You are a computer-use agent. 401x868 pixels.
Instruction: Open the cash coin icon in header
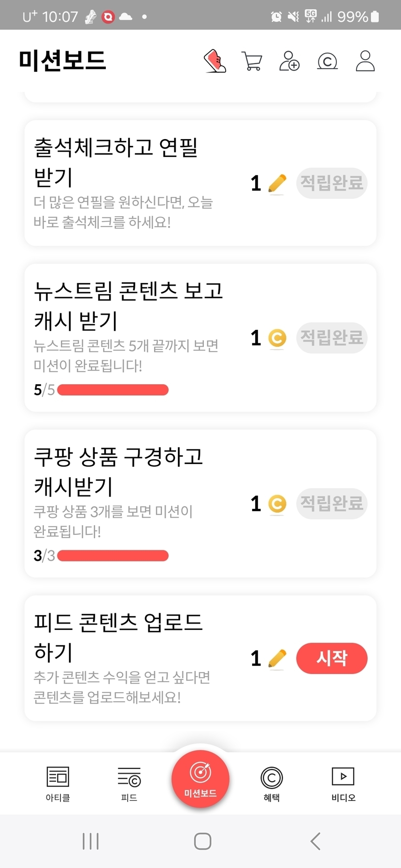pos(327,61)
